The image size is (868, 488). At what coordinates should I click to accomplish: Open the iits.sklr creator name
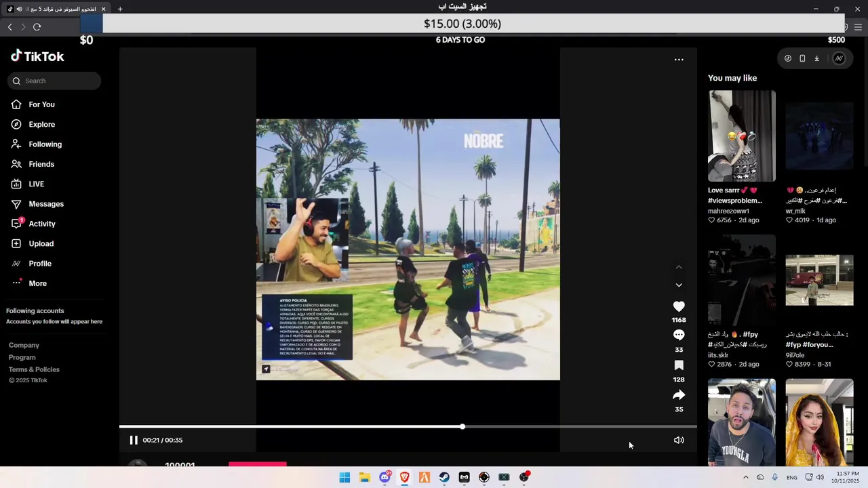pyautogui.click(x=718, y=355)
